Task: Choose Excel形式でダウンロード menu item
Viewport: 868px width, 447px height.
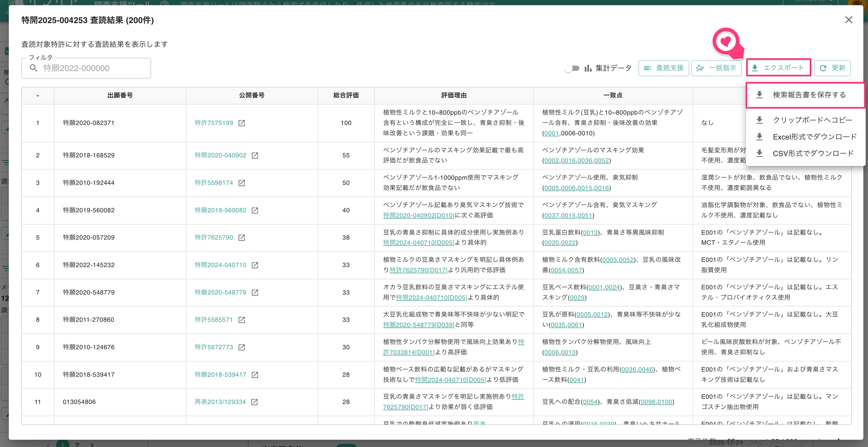Action: (805, 137)
